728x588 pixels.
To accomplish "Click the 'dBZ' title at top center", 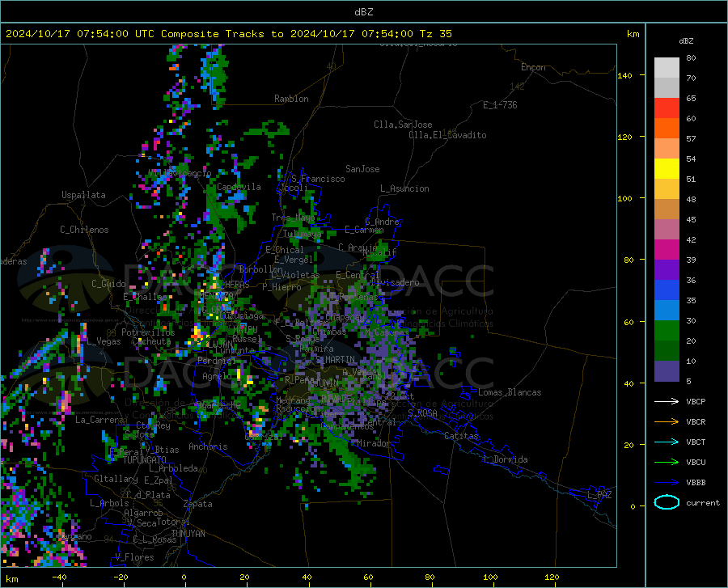I will coord(363,12).
